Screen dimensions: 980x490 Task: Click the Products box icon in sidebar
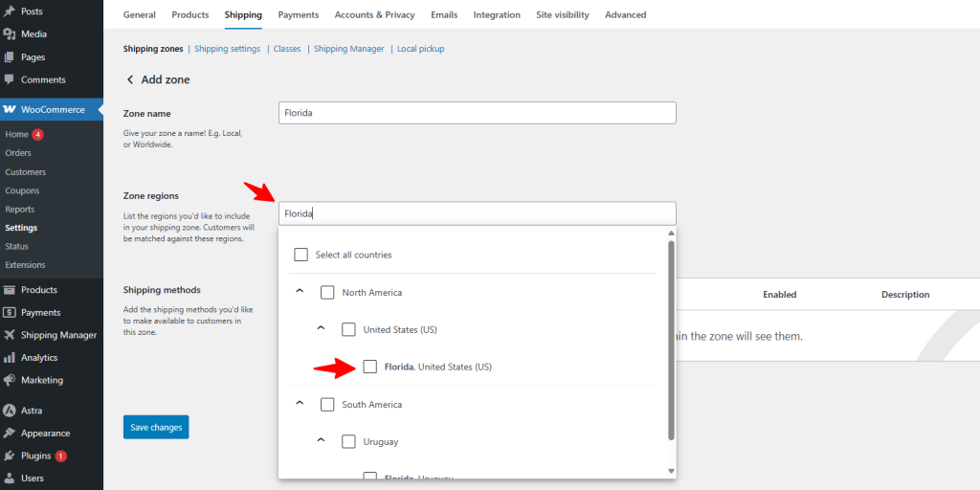click(x=10, y=290)
